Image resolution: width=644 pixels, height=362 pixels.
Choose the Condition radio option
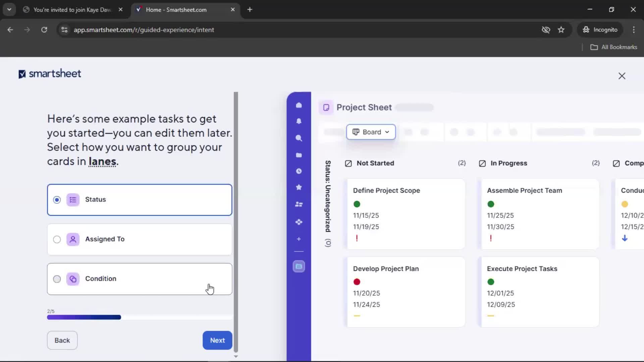point(57,279)
